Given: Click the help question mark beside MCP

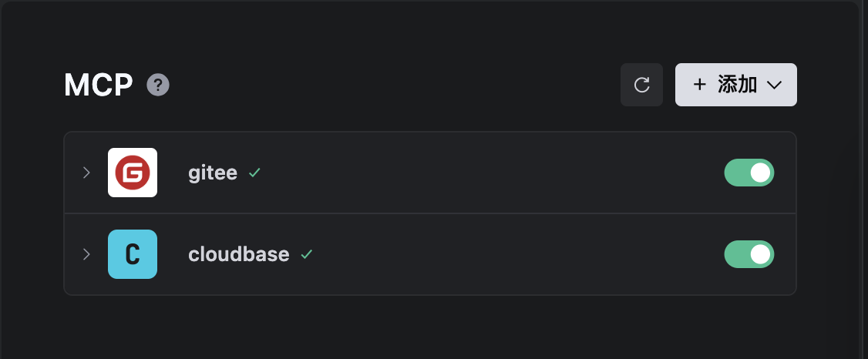Looking at the screenshot, I should 158,85.
